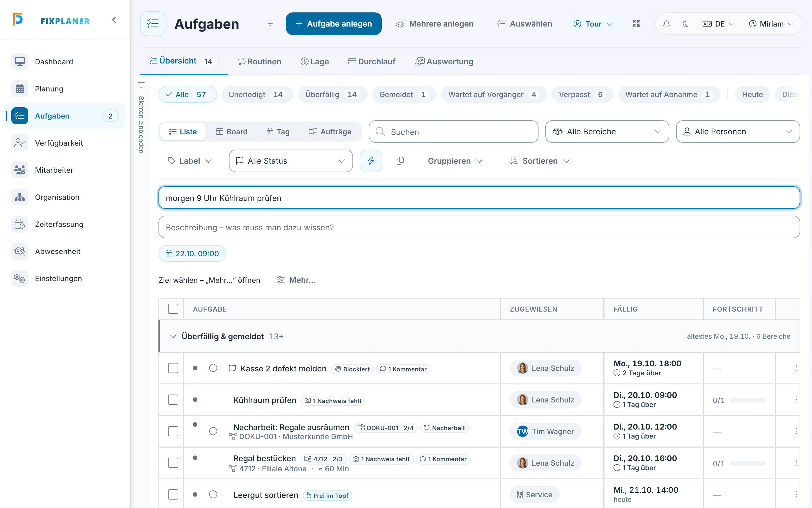Viewport: 812px width, 508px height.
Task: Click the lightning quick-add icon
Action: click(371, 161)
